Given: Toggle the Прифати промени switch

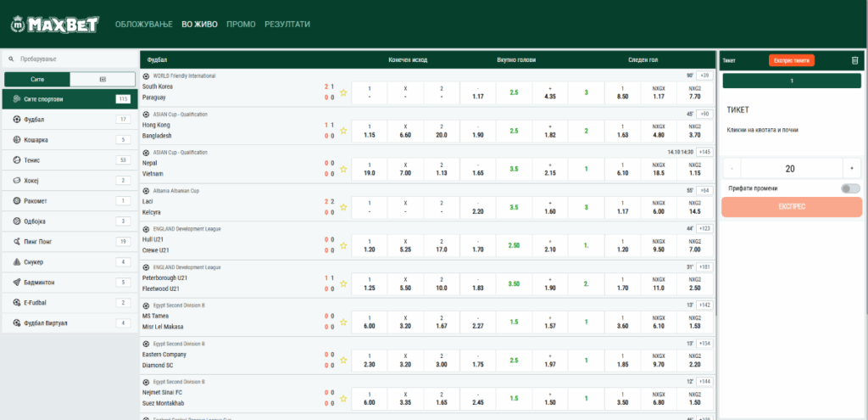Looking at the screenshot, I should click(x=850, y=188).
